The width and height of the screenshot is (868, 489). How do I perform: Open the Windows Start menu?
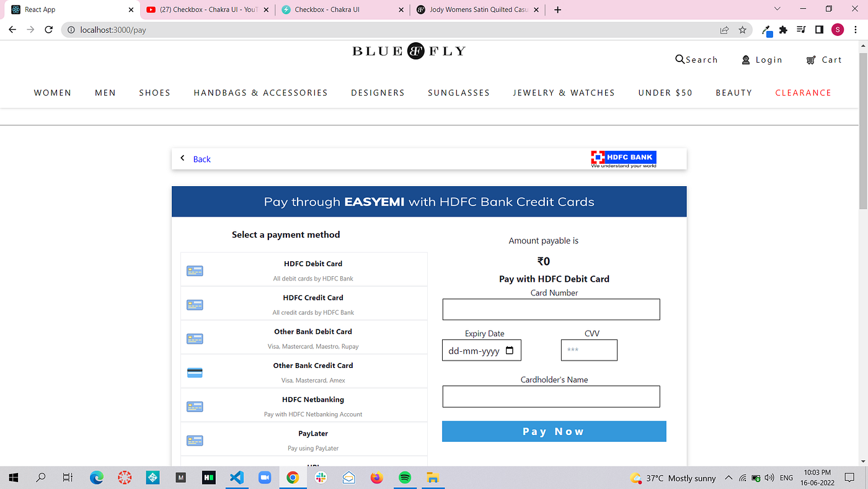[13, 478]
